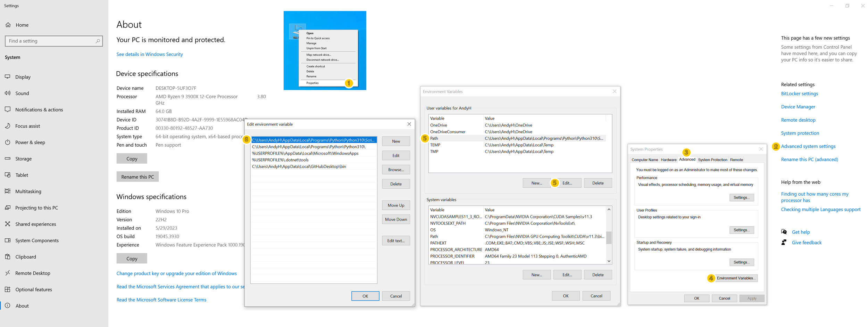Open See details in Windows Security link
Screen dimensions: 868x327
149,54
